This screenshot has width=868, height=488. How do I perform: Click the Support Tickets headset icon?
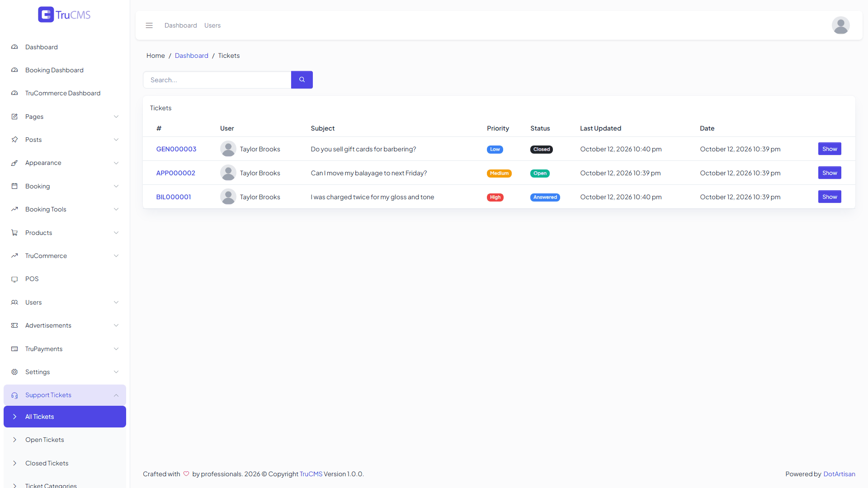point(14,395)
